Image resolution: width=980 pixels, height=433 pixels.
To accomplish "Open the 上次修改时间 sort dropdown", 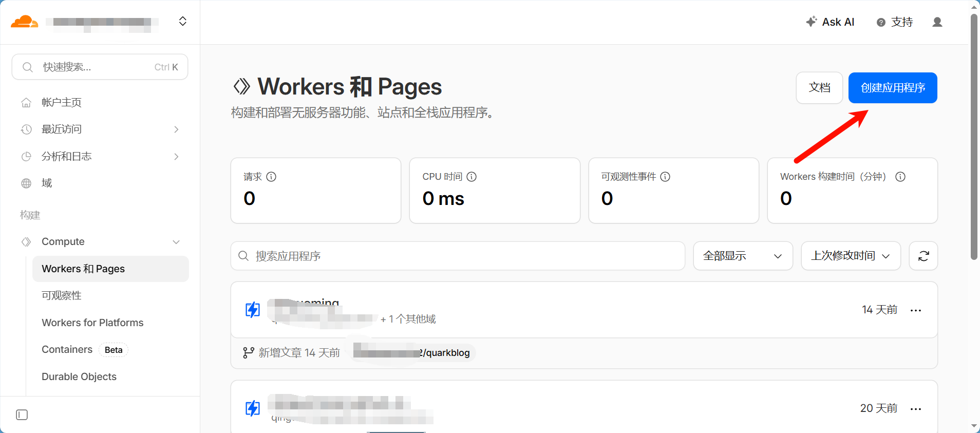I will (x=850, y=256).
